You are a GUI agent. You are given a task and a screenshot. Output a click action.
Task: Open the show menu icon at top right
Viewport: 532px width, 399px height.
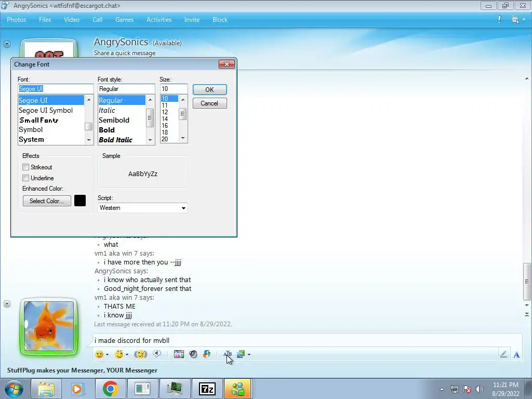(x=515, y=20)
